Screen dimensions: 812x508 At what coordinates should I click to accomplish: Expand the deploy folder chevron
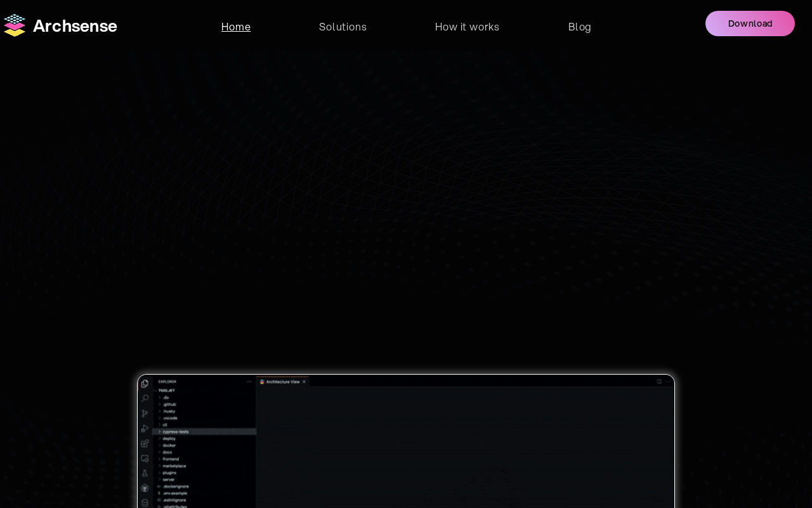pos(159,439)
